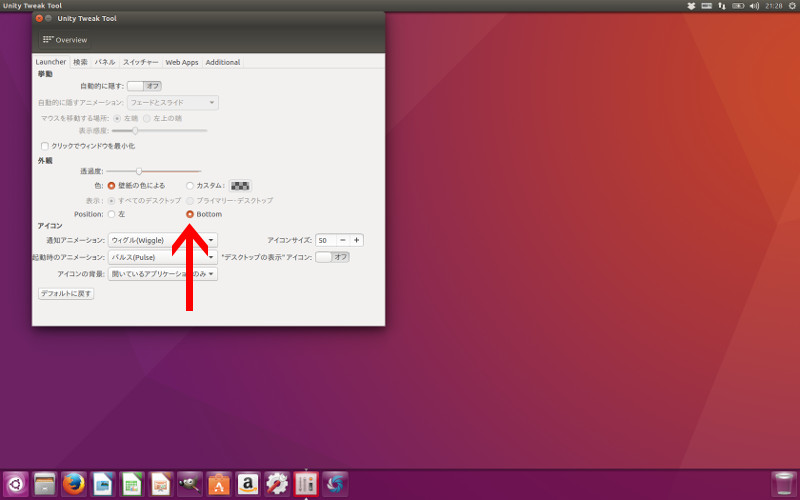The width and height of the screenshot is (800, 500).
Task: Open System Settings from the dock
Action: [277, 484]
